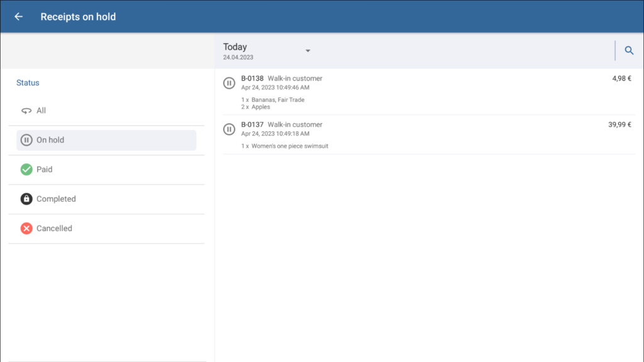Expand the Today date dropdown arrow
Screen dimensions: 644x362
[308, 51]
